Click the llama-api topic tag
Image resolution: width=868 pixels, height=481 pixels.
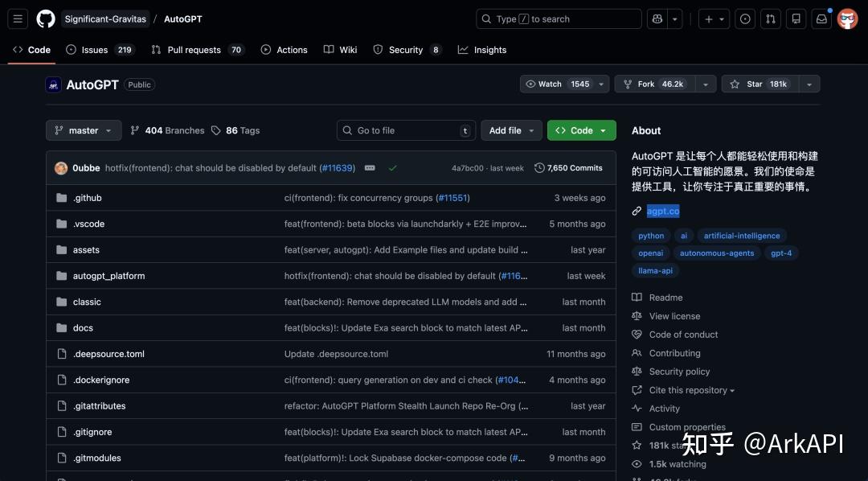(x=656, y=270)
